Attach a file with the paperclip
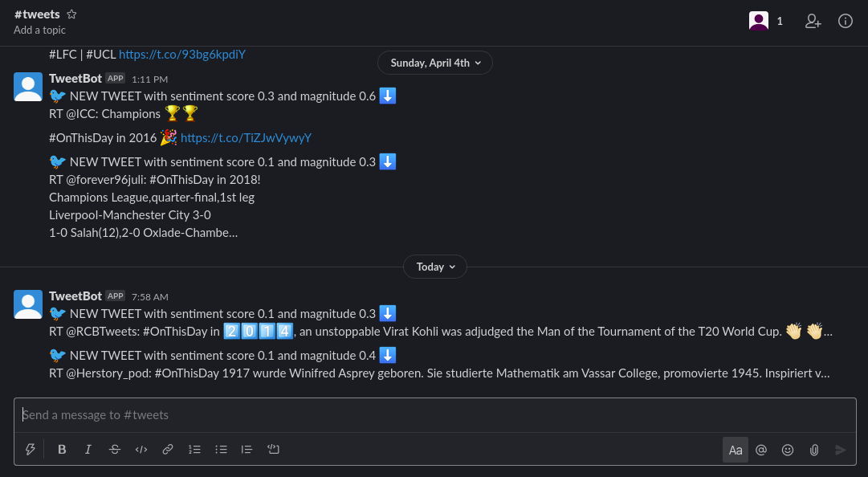Image resolution: width=868 pixels, height=477 pixels. tap(813, 450)
